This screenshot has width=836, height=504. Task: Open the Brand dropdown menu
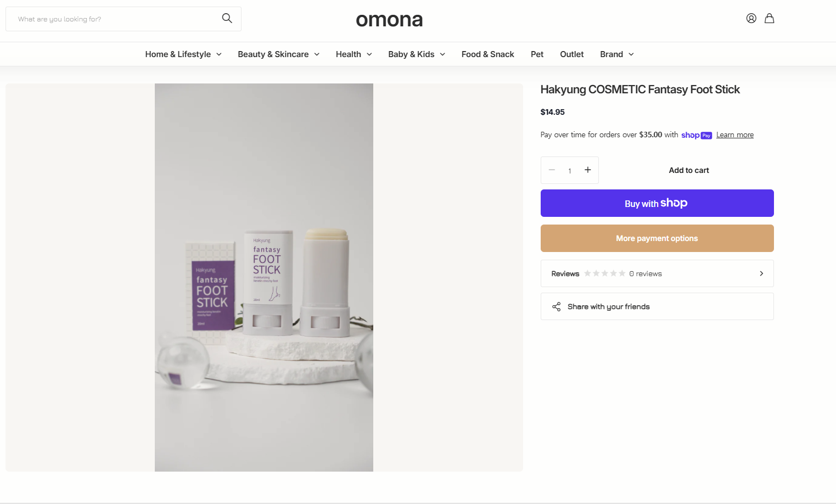[x=616, y=54]
